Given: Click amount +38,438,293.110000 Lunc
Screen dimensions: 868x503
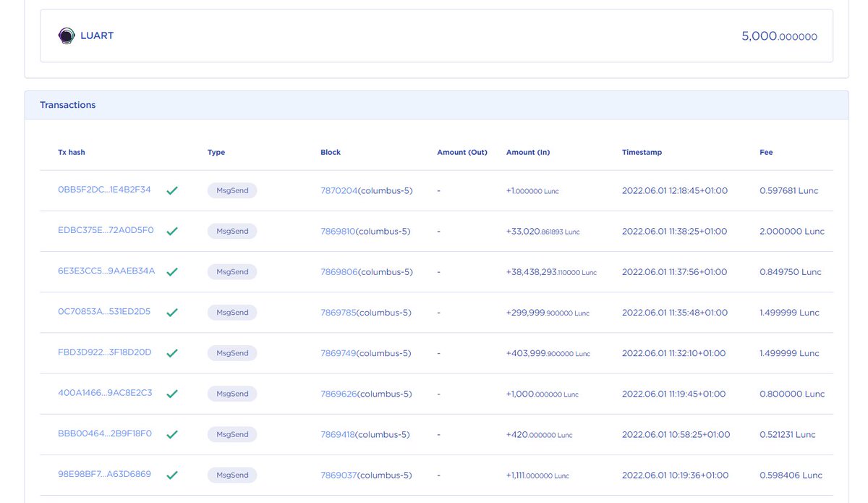Looking at the screenshot, I should (x=552, y=272).
